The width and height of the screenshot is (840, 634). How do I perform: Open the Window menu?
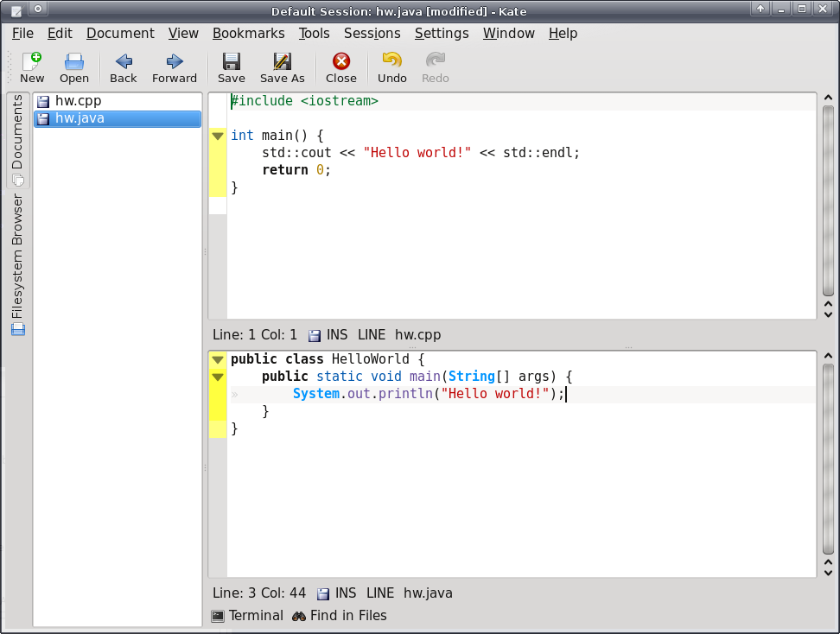508,33
